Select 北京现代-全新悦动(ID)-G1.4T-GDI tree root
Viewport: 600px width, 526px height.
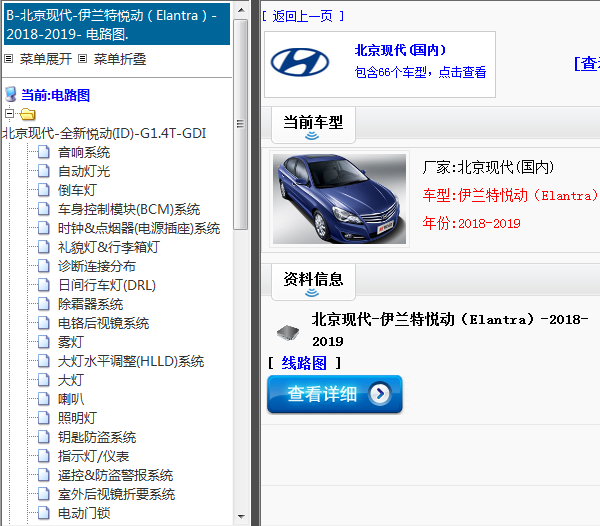[104, 133]
